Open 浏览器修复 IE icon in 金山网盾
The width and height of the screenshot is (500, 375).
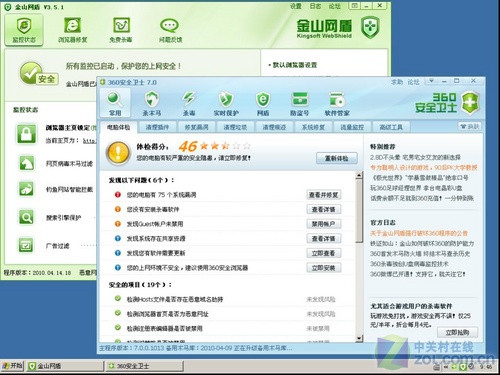pos(72,30)
